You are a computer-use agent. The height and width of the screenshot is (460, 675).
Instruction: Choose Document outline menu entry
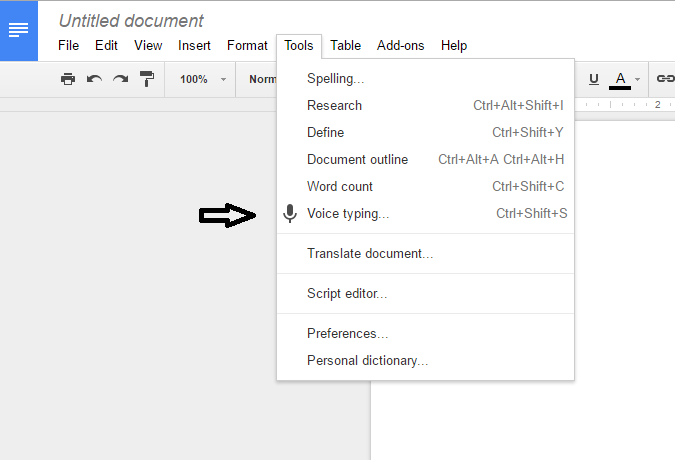[357, 159]
